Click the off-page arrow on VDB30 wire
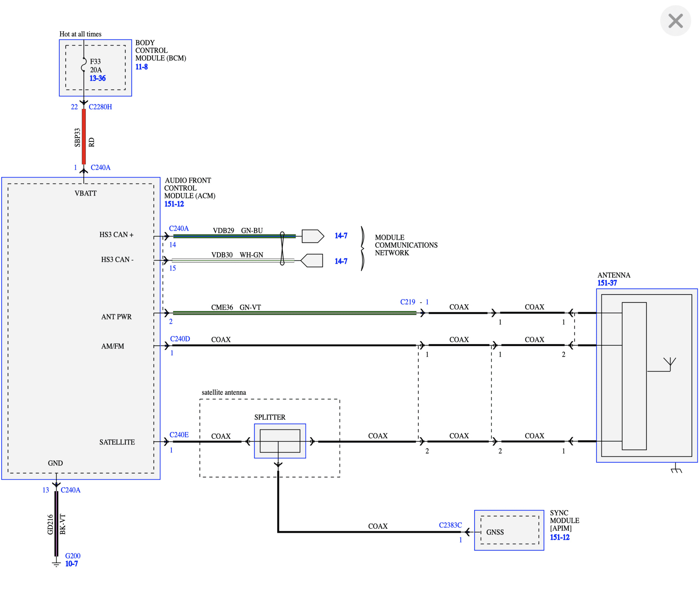 pyautogui.click(x=312, y=261)
